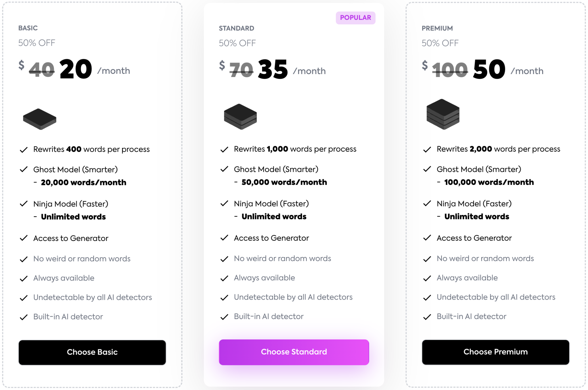Viewport: 588px width, 390px height.
Task: Click the Choose Premium button
Action: [495, 352]
